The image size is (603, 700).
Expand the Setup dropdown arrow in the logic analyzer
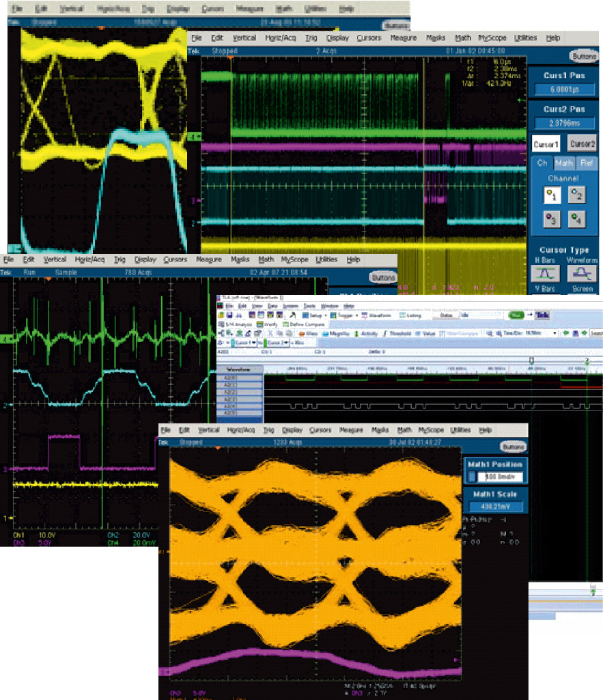pos(325,316)
